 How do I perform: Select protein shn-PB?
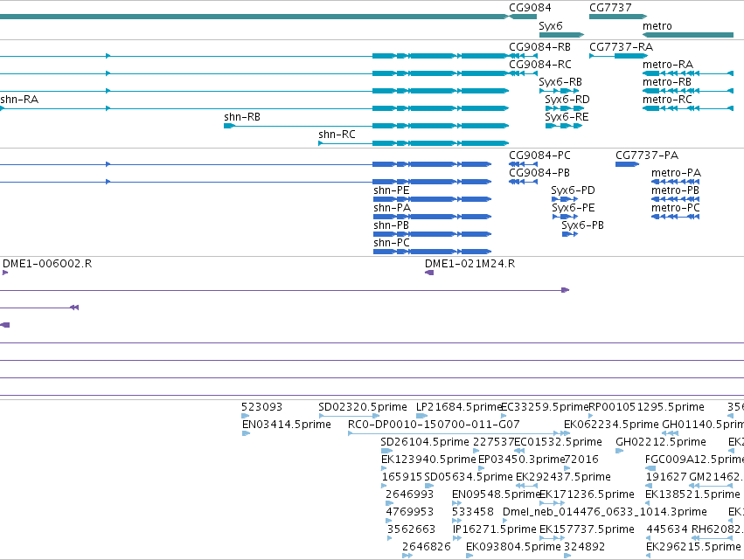tap(432, 234)
